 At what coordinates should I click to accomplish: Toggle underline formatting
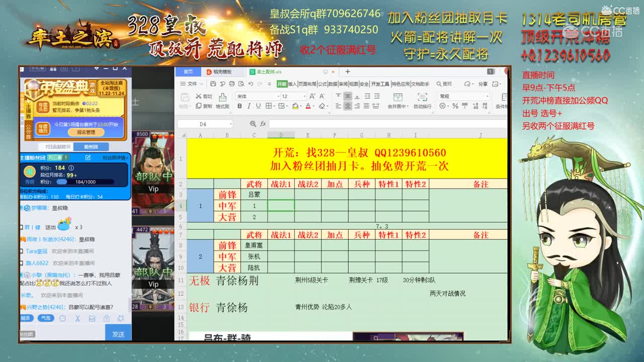coord(258,106)
